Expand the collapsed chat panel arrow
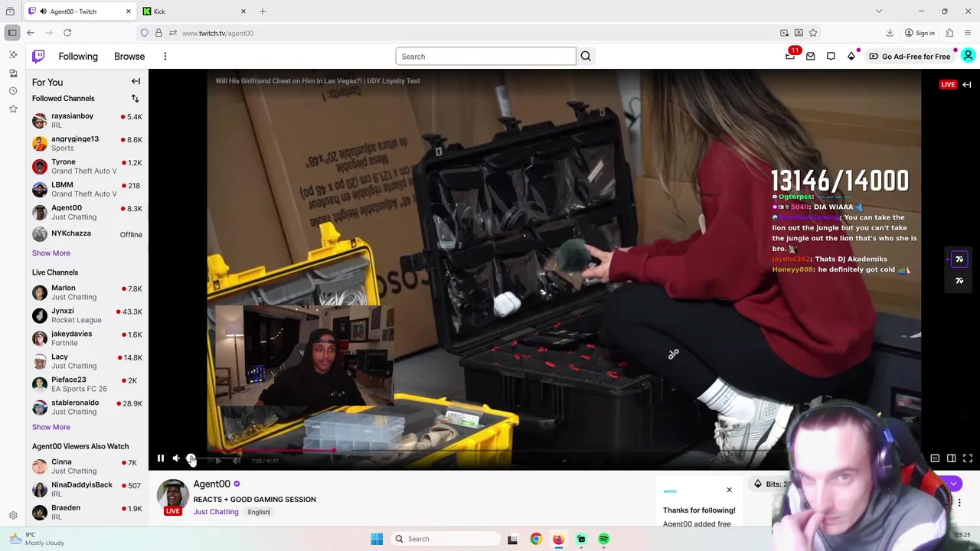 pyautogui.click(x=967, y=85)
